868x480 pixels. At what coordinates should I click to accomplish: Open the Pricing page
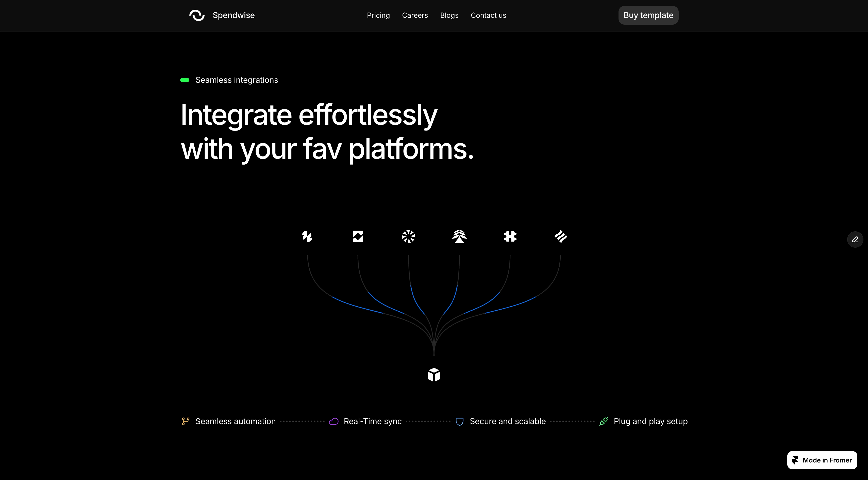pos(378,15)
